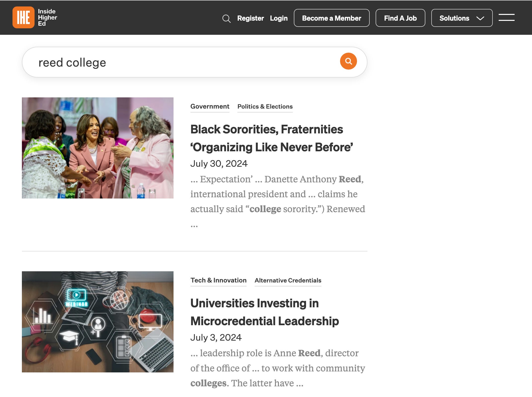Image resolution: width=532 pixels, height=397 pixels.
Task: Click the 'July 30, 2024' date text
Action: tap(219, 163)
